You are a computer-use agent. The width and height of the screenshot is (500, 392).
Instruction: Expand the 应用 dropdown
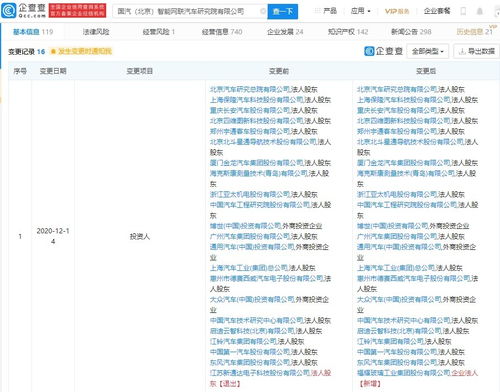[x=361, y=11]
